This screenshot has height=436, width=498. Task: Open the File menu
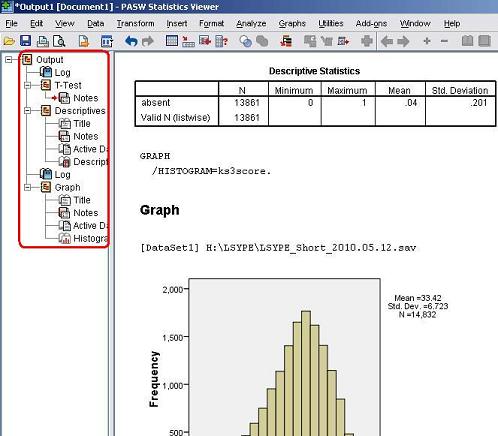coord(11,23)
